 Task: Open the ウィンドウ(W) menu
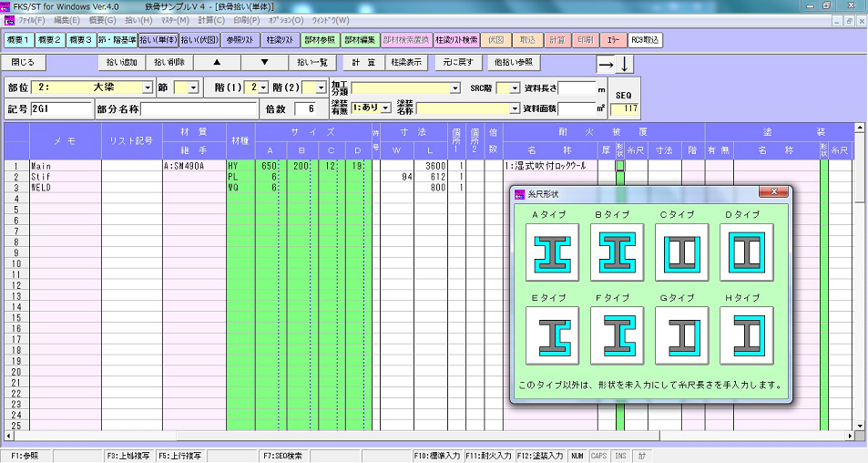[x=331, y=20]
